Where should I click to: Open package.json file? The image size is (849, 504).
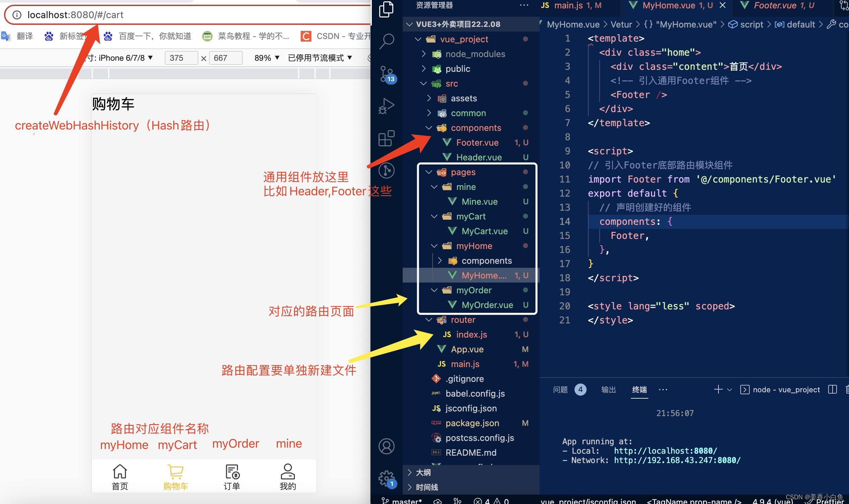tap(471, 423)
